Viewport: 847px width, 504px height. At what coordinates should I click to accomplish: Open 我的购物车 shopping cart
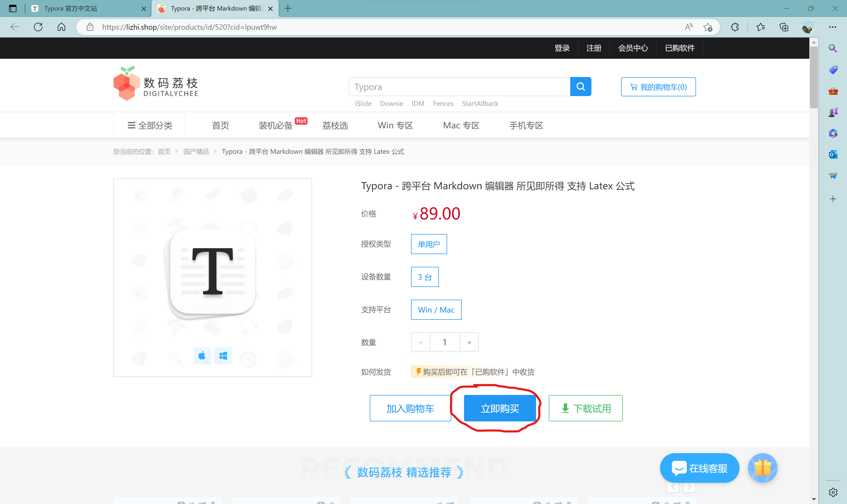[x=658, y=87]
